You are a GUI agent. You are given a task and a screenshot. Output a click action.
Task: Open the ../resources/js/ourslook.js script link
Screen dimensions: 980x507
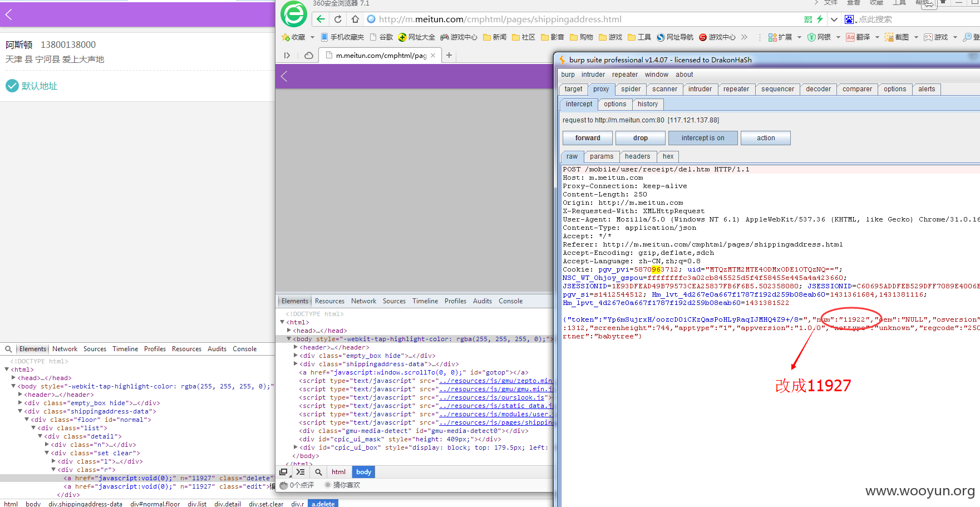(492, 397)
